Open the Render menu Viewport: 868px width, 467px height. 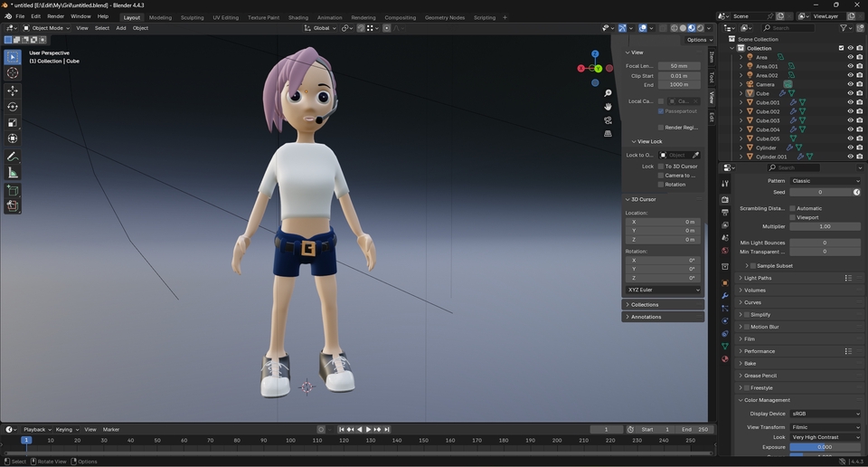(x=55, y=16)
